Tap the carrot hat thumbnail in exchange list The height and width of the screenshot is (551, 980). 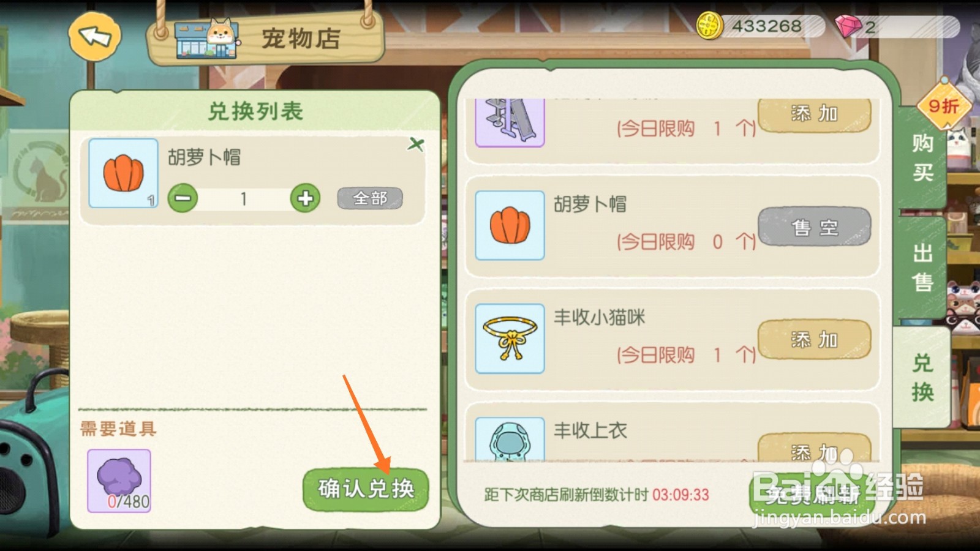pos(123,173)
